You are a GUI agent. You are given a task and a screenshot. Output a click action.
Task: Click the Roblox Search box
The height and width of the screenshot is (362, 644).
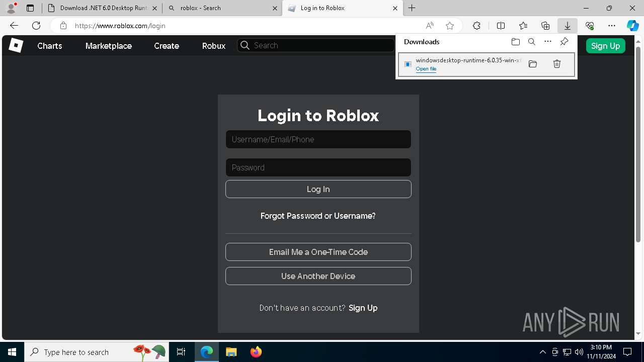click(316, 45)
